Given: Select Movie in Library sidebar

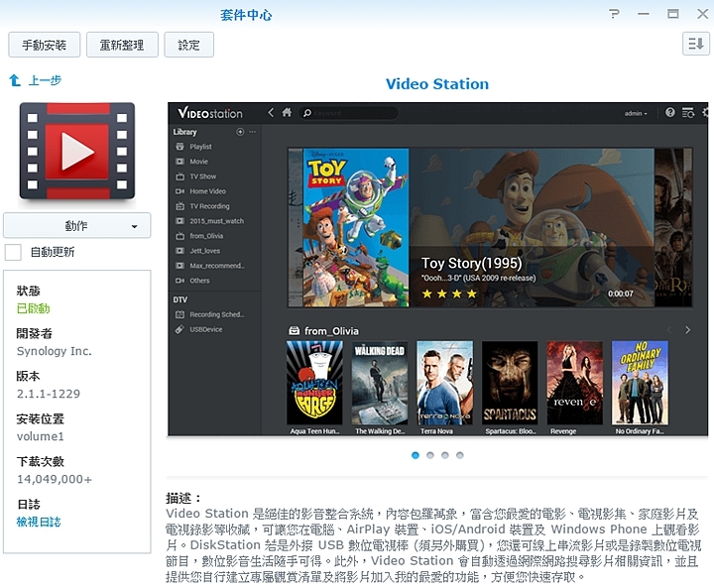Looking at the screenshot, I should point(199,162).
